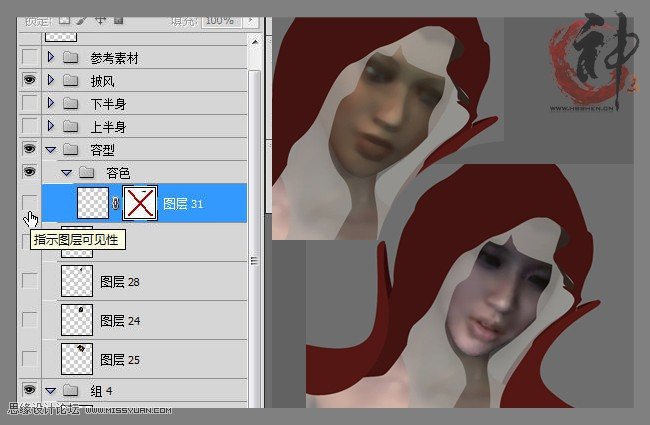Expand the 披风 group
The height and width of the screenshot is (425, 650).
pyautogui.click(x=51, y=79)
